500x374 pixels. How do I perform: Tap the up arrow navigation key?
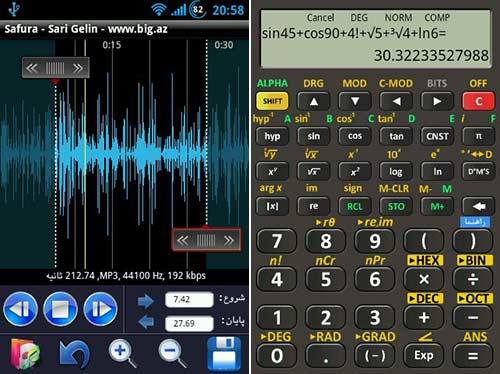(x=313, y=101)
